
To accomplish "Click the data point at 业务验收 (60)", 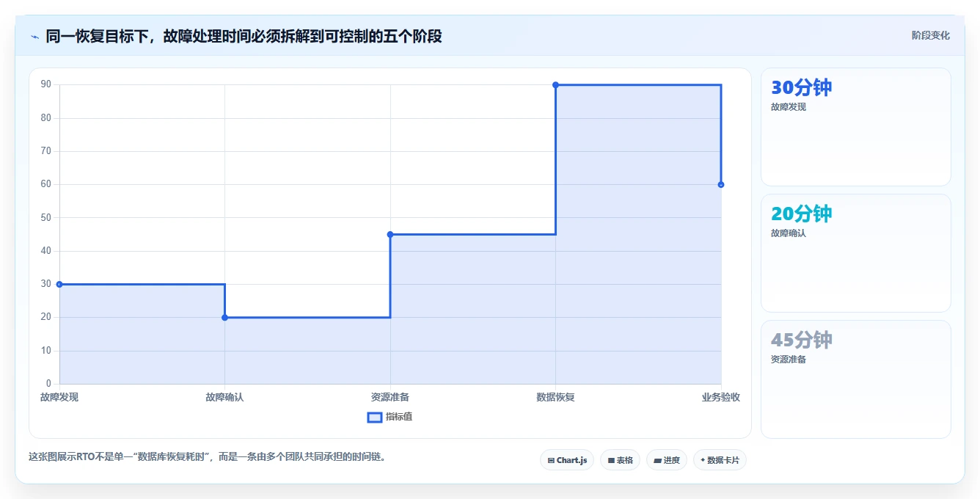I will coord(721,184).
